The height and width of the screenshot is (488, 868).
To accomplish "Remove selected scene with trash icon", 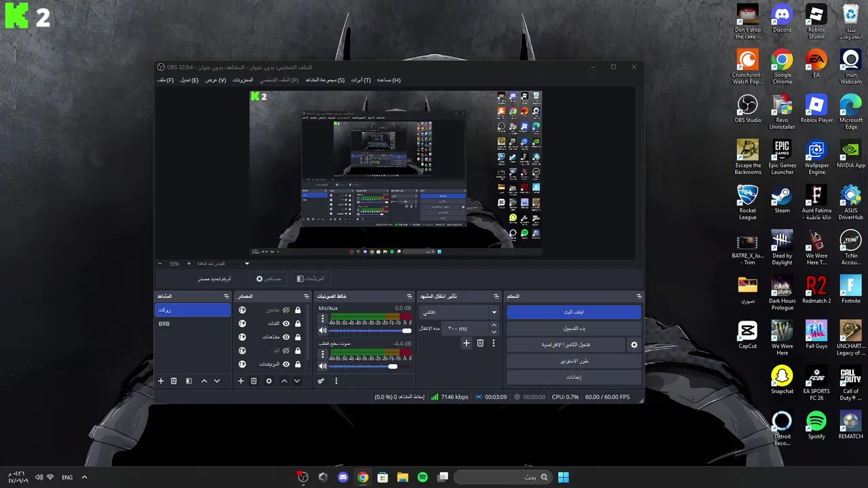I will pos(174,381).
